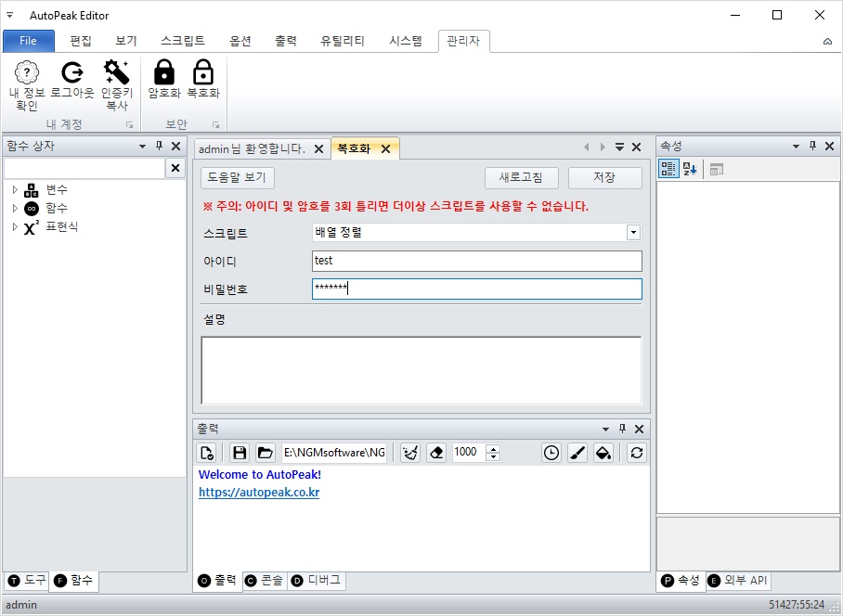The height and width of the screenshot is (616, 843).
Task: Open 함수 상자 panel options dropdown arrow
Action: coord(142,146)
